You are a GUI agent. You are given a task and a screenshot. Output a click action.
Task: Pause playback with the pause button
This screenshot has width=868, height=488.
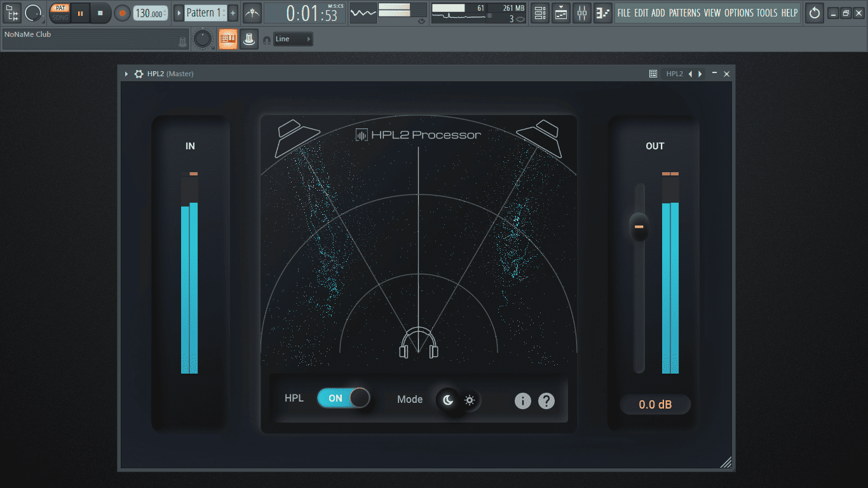[80, 13]
